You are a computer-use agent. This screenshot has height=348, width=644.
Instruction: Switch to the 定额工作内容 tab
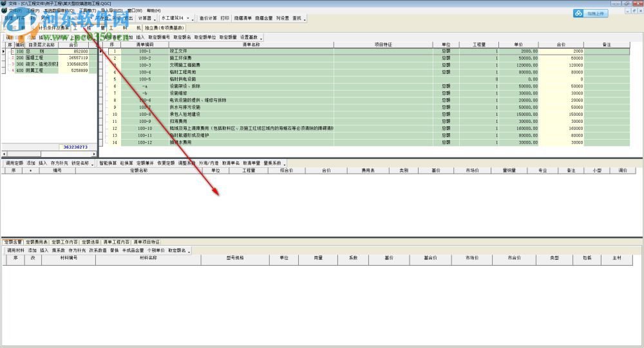[64, 242]
